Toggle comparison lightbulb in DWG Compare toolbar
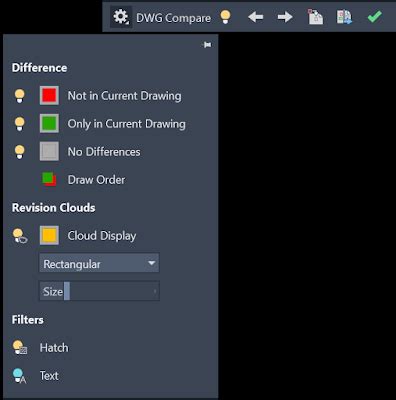The image size is (396, 400). coord(226,17)
